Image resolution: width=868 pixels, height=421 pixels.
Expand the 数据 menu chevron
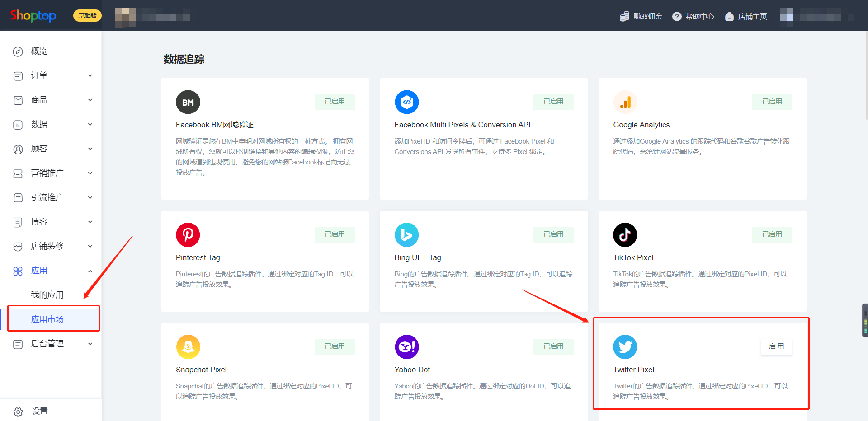[x=90, y=125]
